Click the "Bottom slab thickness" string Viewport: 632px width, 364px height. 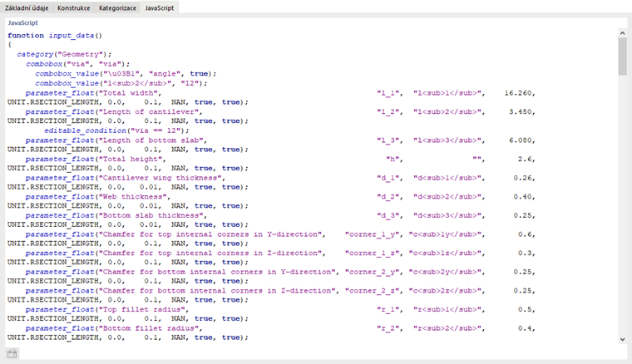(x=151, y=215)
